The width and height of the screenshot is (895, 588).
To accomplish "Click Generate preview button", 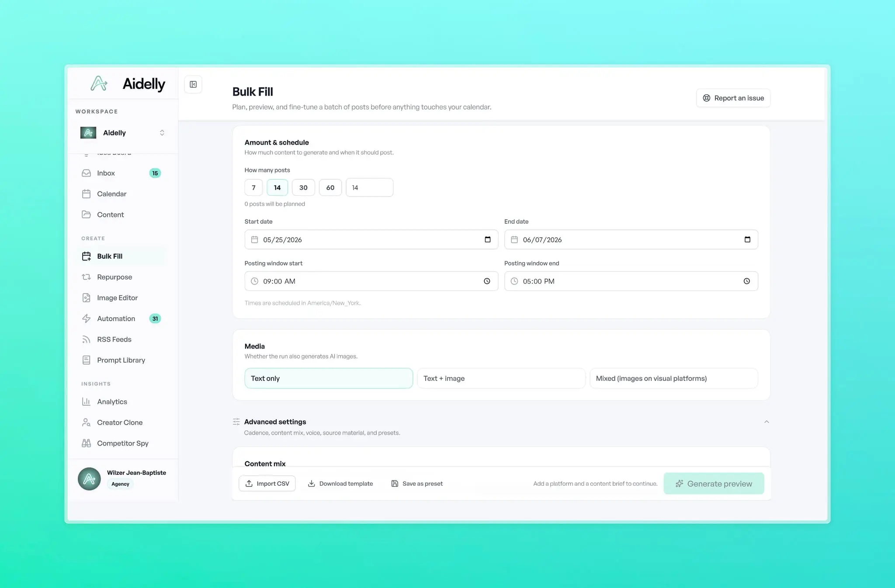I will point(714,484).
